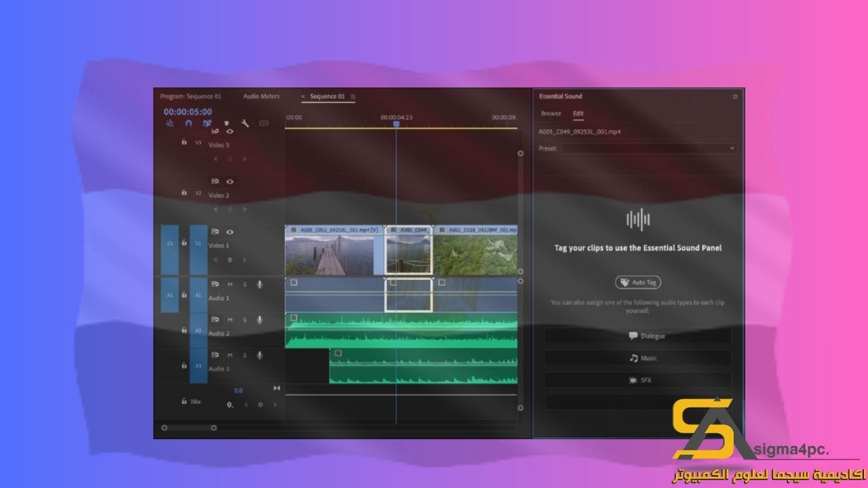
Task: Toggle track lock for V3
Action: click(184, 142)
